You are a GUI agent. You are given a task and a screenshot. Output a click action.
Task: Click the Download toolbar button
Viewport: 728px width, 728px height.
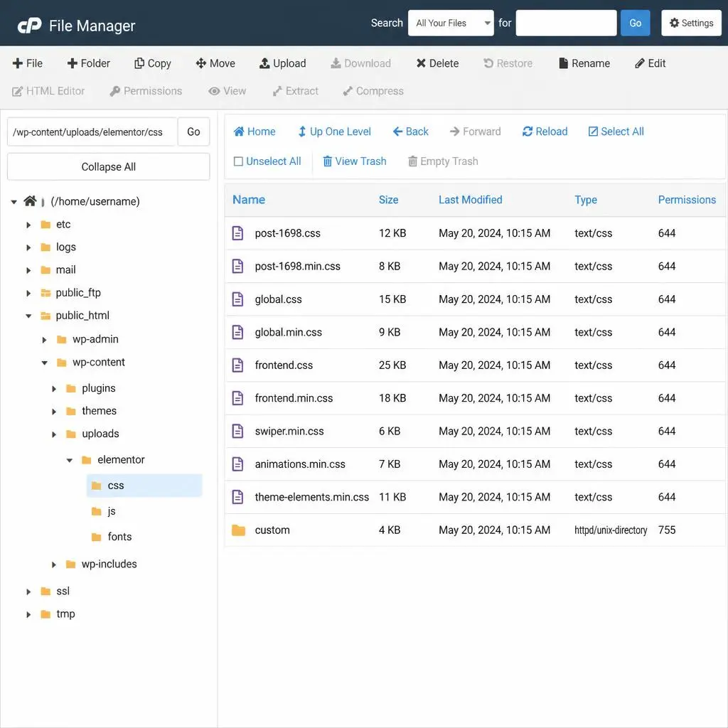tap(360, 63)
